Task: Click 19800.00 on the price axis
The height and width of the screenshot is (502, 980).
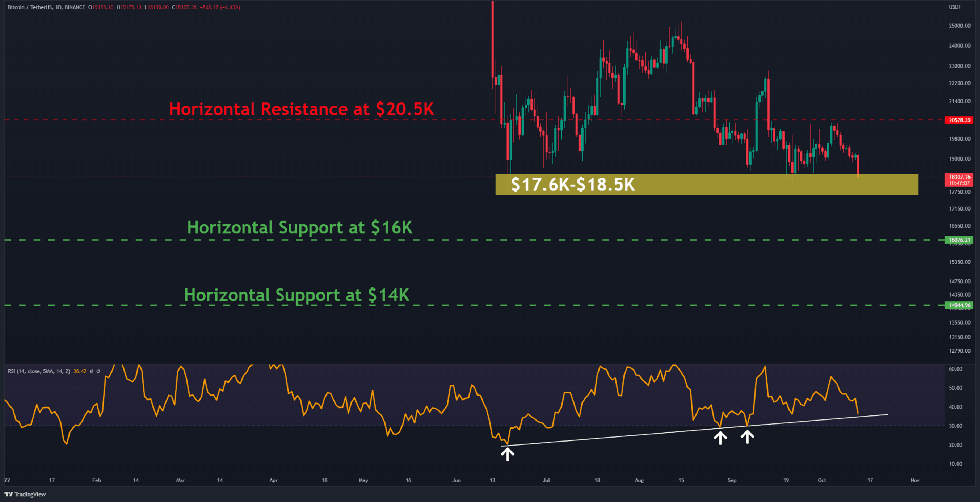Action: [x=960, y=139]
